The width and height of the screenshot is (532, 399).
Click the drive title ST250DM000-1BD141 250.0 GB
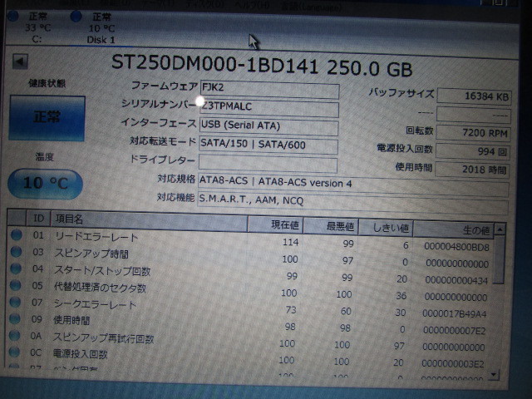coord(262,66)
